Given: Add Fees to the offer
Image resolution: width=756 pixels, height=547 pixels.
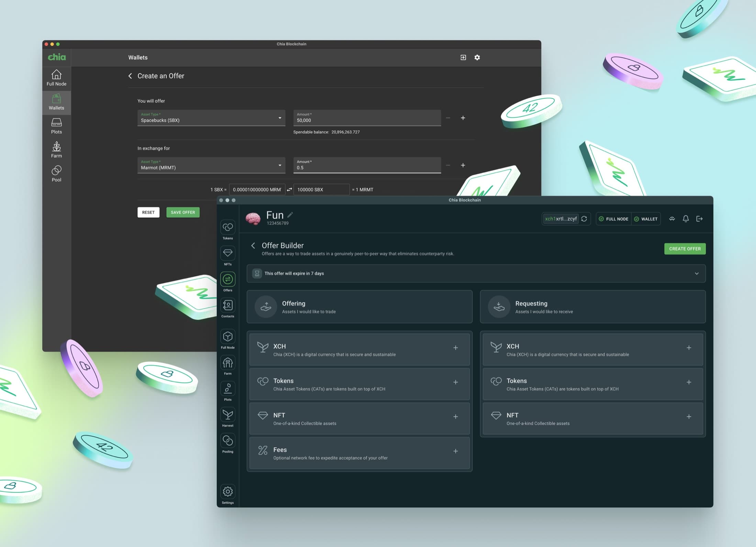Looking at the screenshot, I should click(455, 451).
